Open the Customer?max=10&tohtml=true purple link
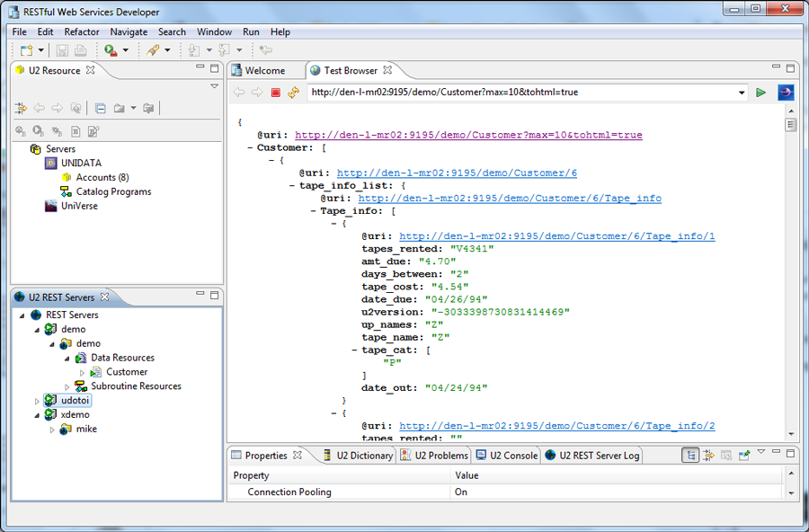 click(x=468, y=135)
